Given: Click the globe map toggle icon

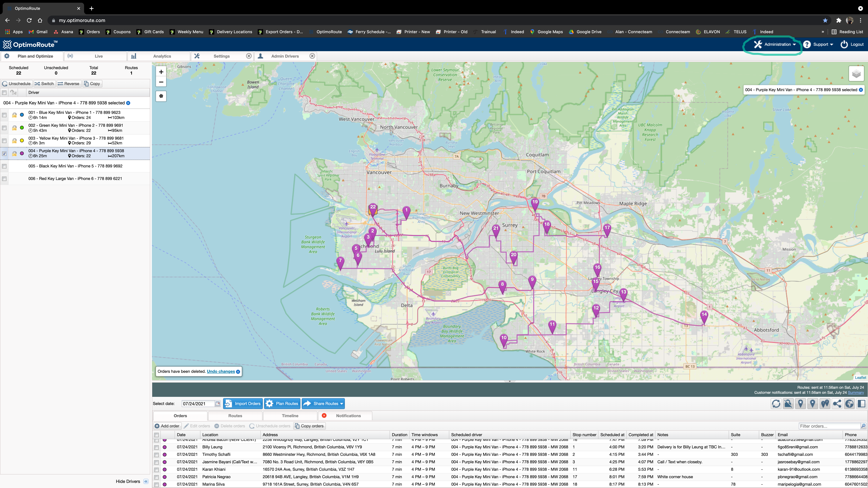Looking at the screenshot, I should tap(849, 403).
